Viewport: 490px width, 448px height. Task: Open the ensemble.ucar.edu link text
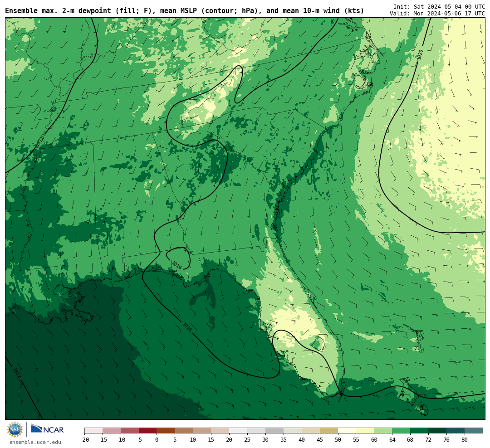point(35,442)
